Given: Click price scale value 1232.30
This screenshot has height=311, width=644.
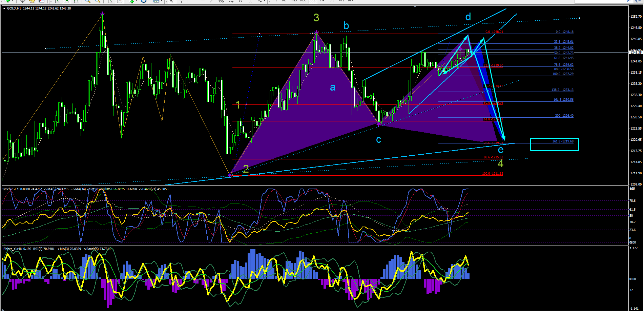Looking at the screenshot, I should pos(636,95).
